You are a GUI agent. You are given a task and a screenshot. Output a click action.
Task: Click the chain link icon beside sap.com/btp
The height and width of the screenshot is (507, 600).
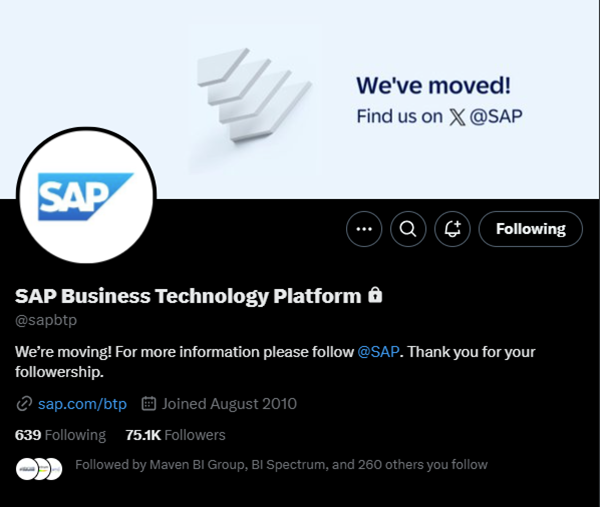point(24,404)
